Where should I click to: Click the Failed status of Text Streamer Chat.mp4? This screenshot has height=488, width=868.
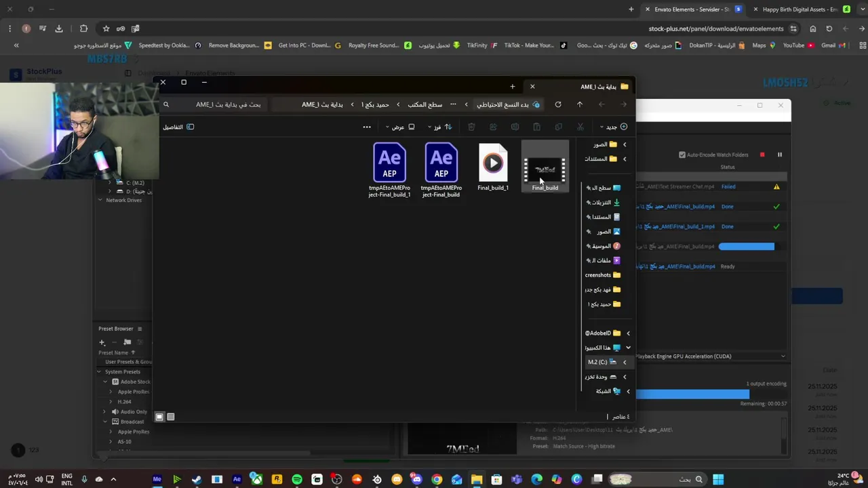[728, 186]
